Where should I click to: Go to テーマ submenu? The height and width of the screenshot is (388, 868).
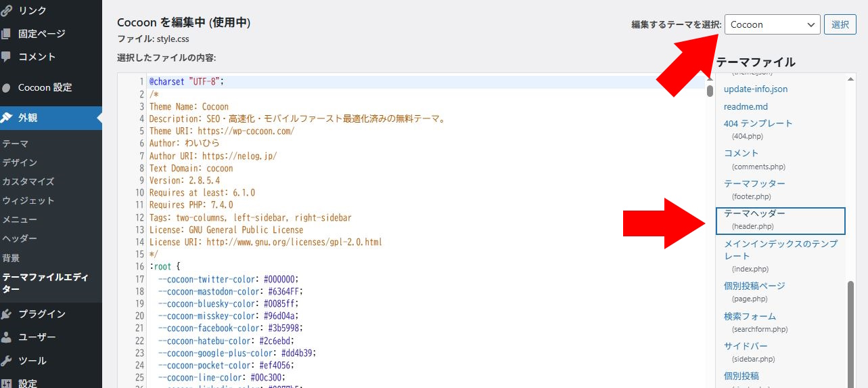pyautogui.click(x=15, y=144)
